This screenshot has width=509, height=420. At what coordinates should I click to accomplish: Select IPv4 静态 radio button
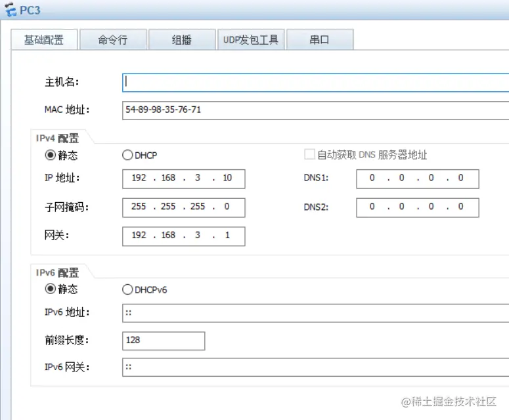pos(51,155)
